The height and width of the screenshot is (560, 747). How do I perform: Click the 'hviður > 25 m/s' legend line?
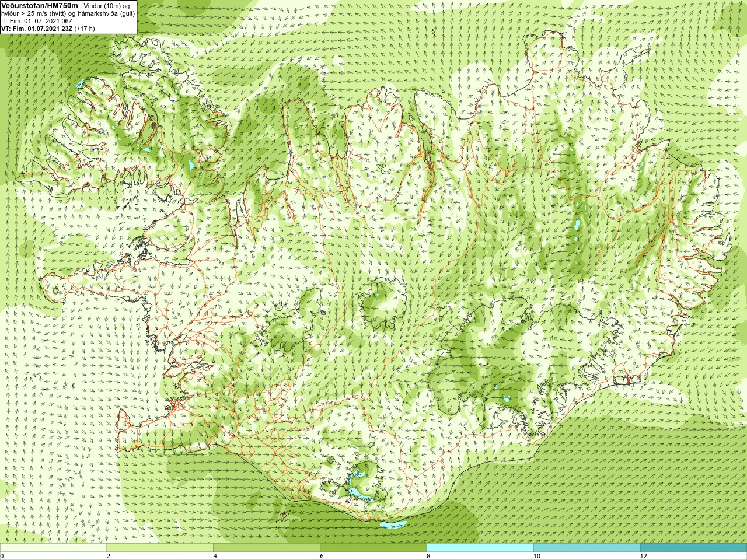click(x=68, y=13)
